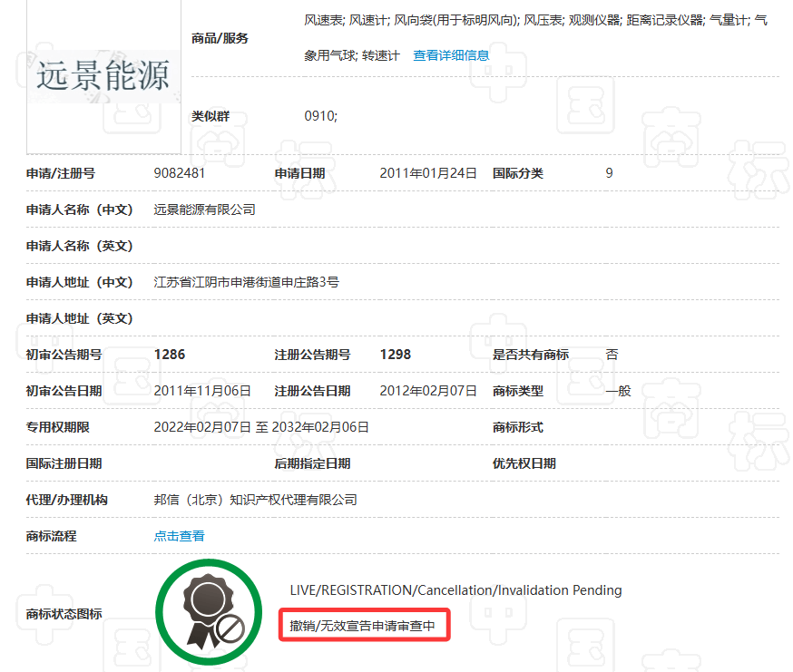
Task: Click the 后期指定日期 label
Action: 312,463
